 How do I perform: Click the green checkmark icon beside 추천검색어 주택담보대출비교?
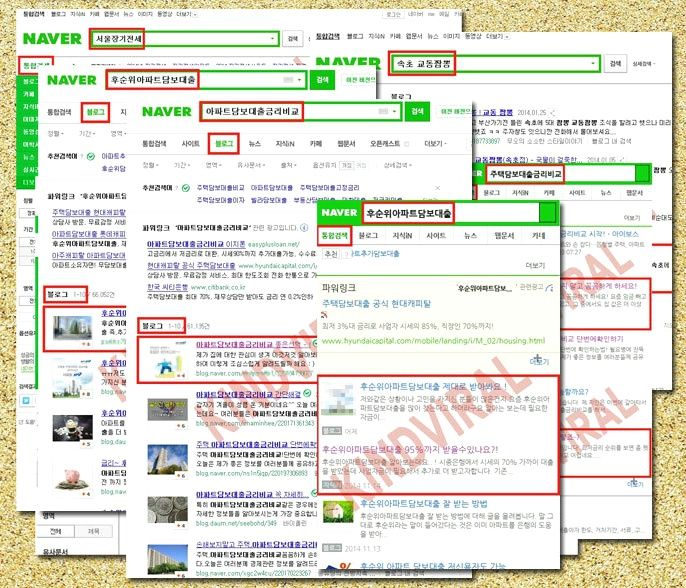186,188
